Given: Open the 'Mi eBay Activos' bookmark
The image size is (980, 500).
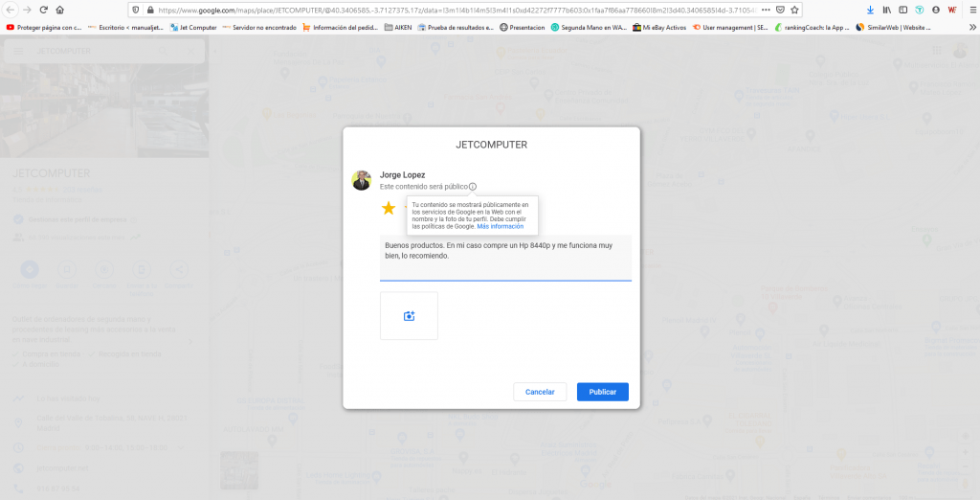Looking at the screenshot, I should [659, 28].
